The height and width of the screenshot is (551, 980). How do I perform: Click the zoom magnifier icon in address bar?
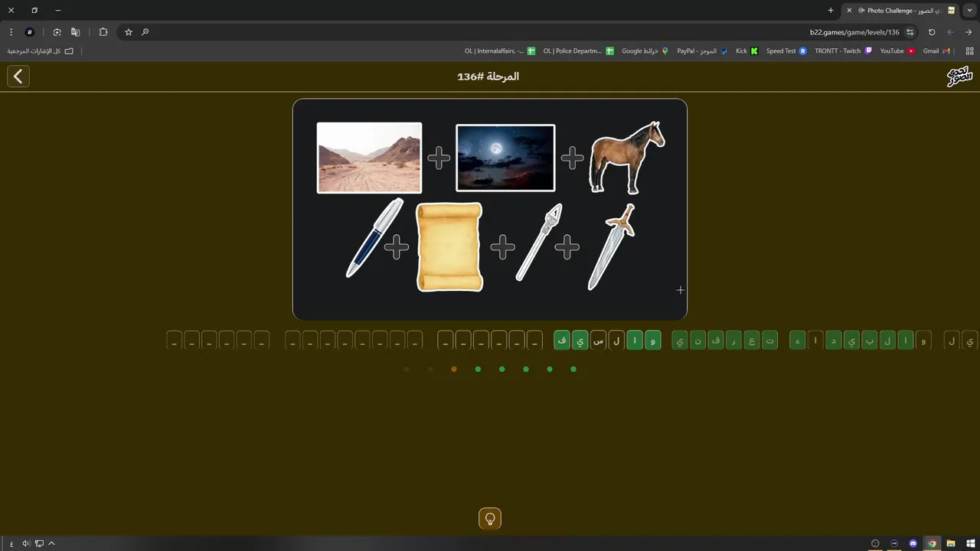(x=145, y=32)
